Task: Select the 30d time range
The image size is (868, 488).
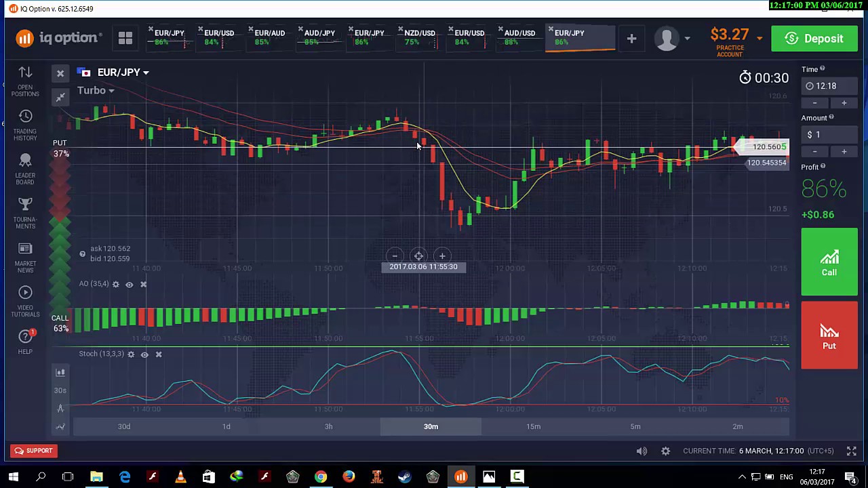Action: (x=124, y=426)
